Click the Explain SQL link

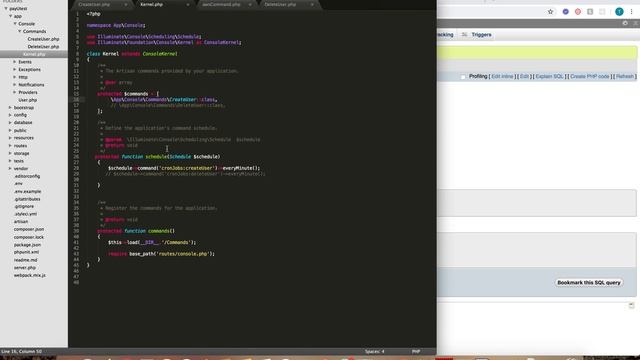coord(549,77)
